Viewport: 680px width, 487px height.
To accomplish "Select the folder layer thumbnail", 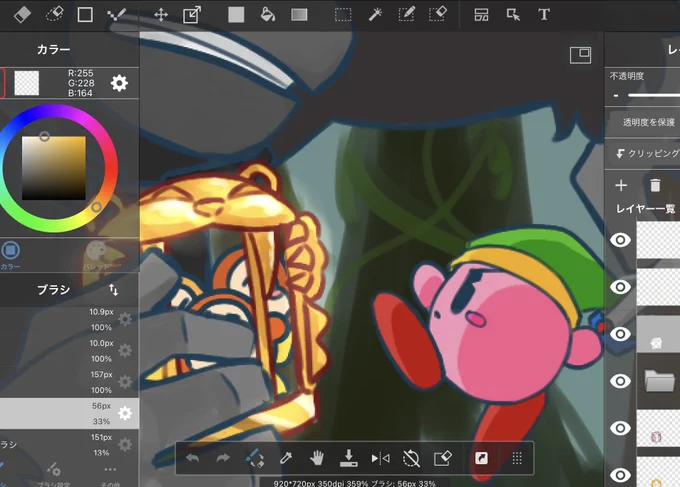I will (x=658, y=381).
